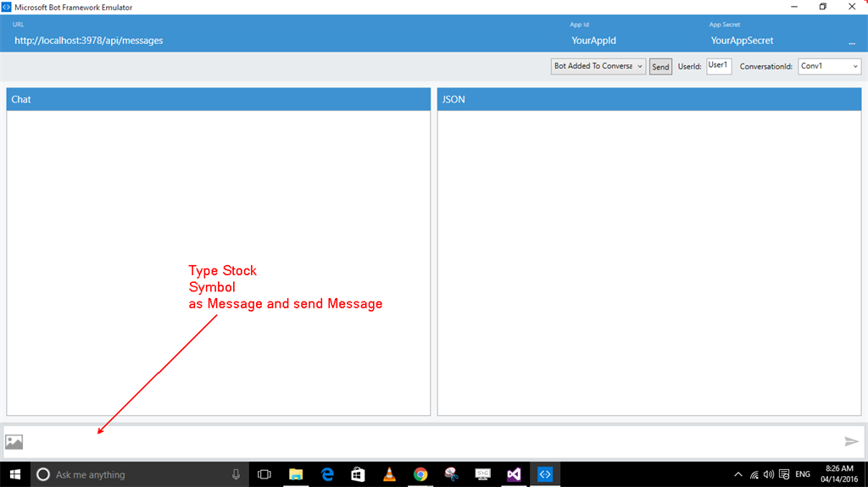The width and height of the screenshot is (868, 487).
Task: Open the Windows Start menu
Action: [x=15, y=474]
